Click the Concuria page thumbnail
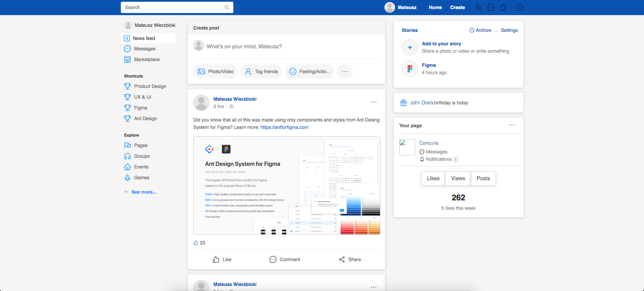This screenshot has width=644, height=291. point(407,147)
